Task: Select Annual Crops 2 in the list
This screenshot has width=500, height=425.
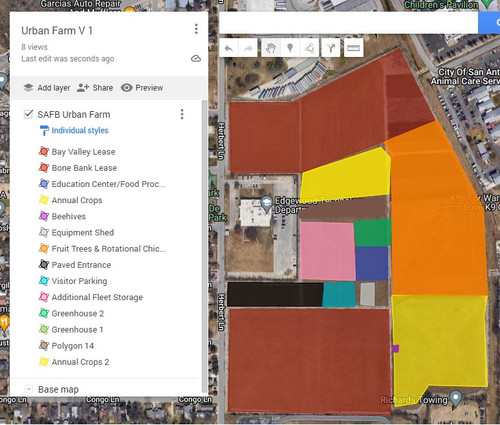Action: click(80, 362)
